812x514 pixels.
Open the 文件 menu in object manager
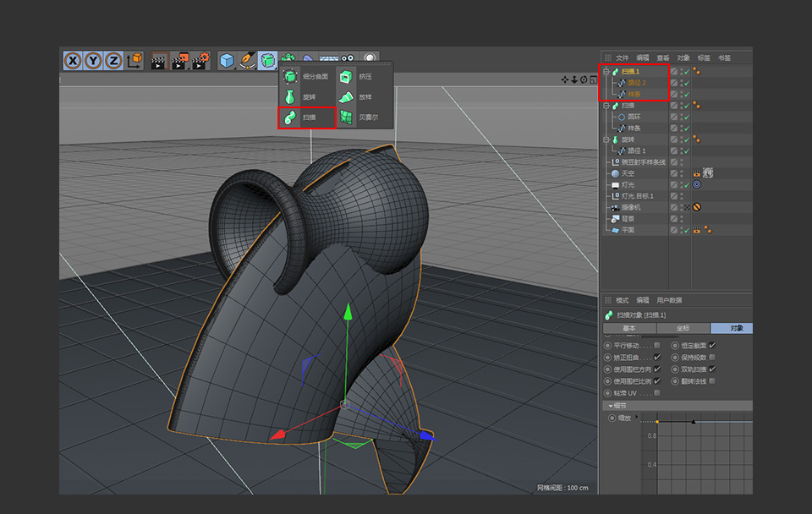(x=622, y=58)
